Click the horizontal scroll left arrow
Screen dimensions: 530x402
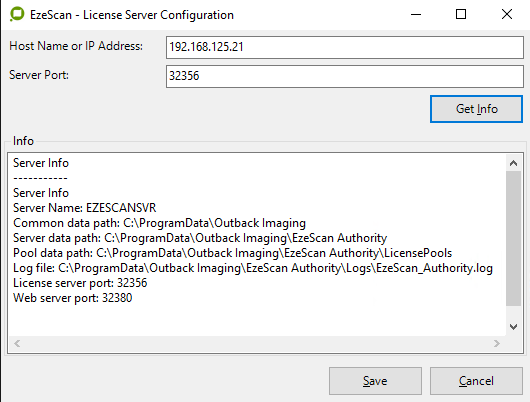[x=17, y=344]
